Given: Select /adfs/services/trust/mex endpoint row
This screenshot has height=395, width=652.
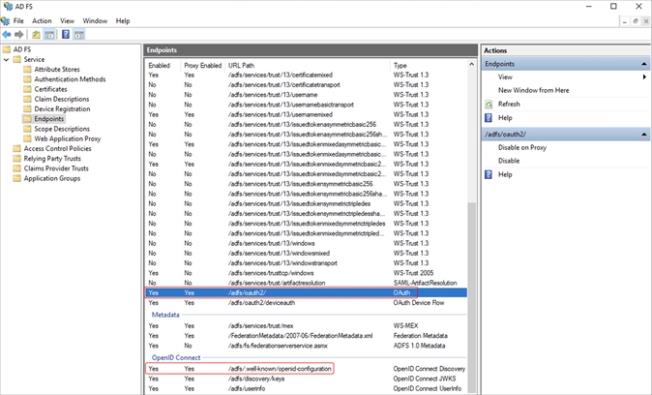Looking at the screenshot, I should (306, 326).
